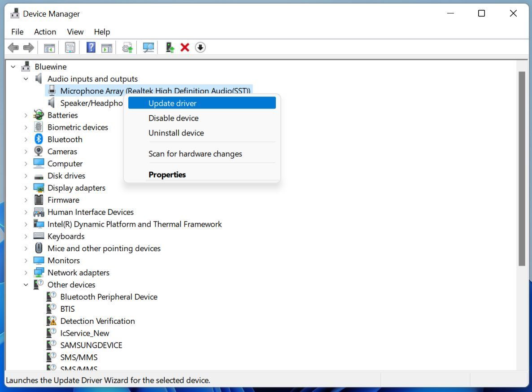Click the Cameras webcam icon
This screenshot has height=392, width=532.
point(39,151)
